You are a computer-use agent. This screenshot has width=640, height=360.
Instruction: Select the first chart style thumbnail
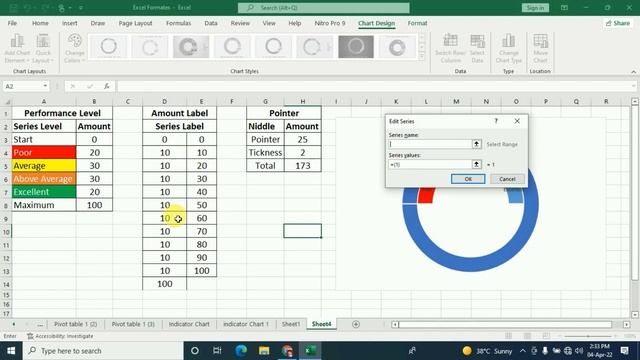tap(109, 47)
